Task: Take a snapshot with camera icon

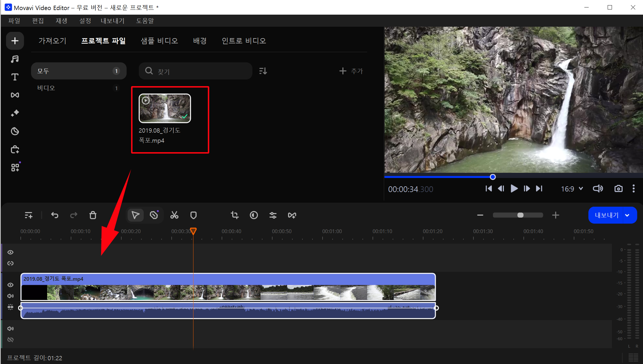Action: point(618,189)
